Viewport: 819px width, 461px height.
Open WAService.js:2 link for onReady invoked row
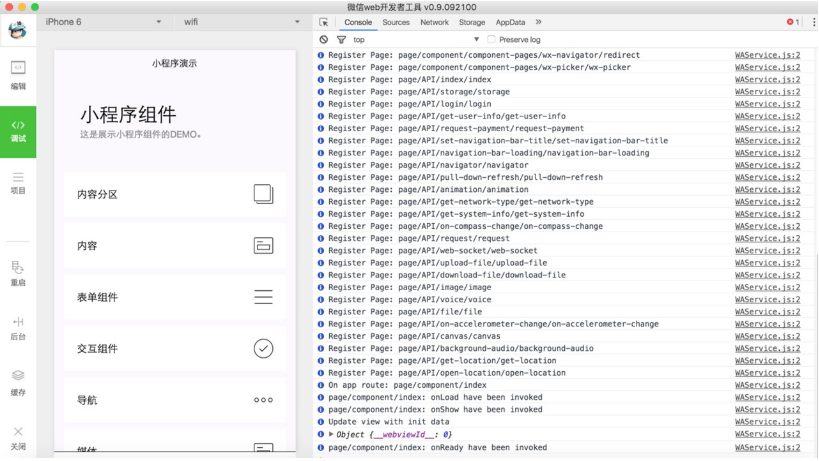coord(767,447)
